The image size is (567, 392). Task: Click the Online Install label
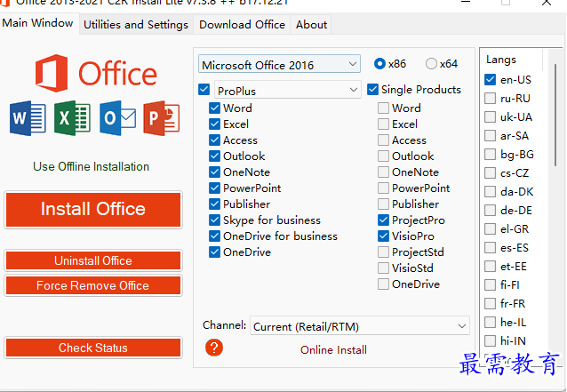click(x=333, y=349)
